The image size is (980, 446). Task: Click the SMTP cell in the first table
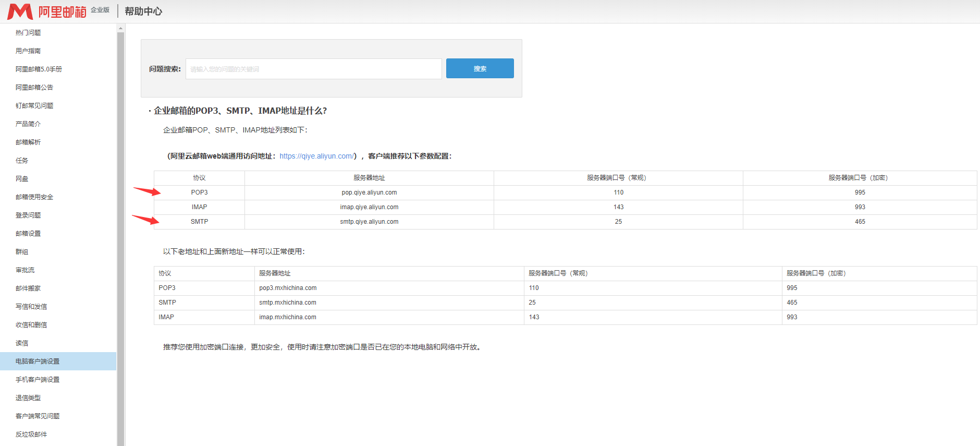tap(199, 222)
